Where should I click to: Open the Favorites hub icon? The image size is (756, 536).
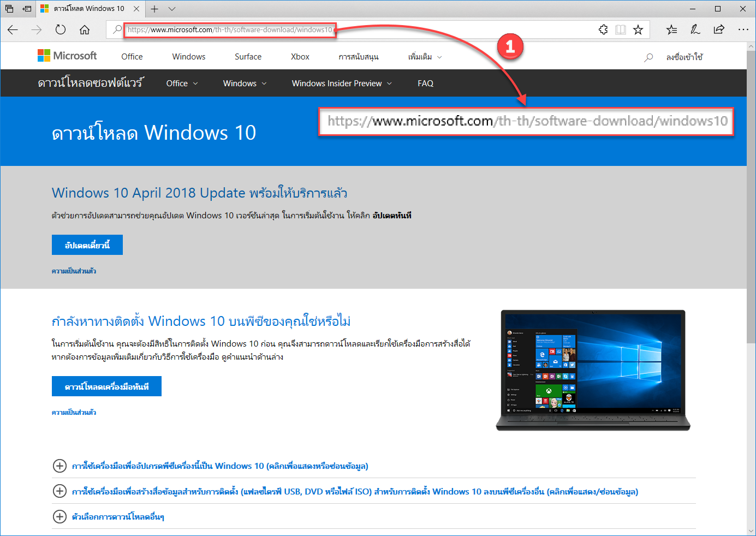click(x=671, y=30)
